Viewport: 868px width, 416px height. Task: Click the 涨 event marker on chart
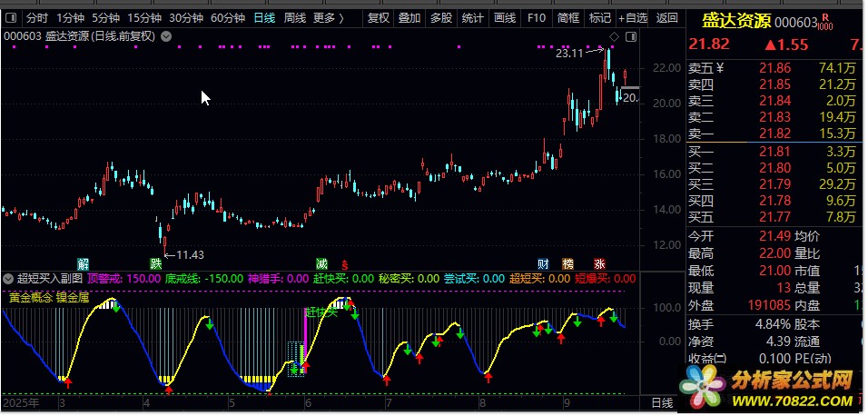point(600,263)
